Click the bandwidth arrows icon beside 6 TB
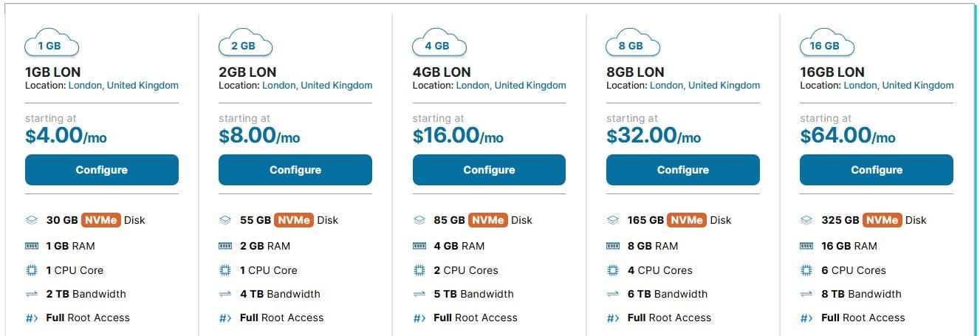Viewport: 980px width, 336px height. (612, 294)
